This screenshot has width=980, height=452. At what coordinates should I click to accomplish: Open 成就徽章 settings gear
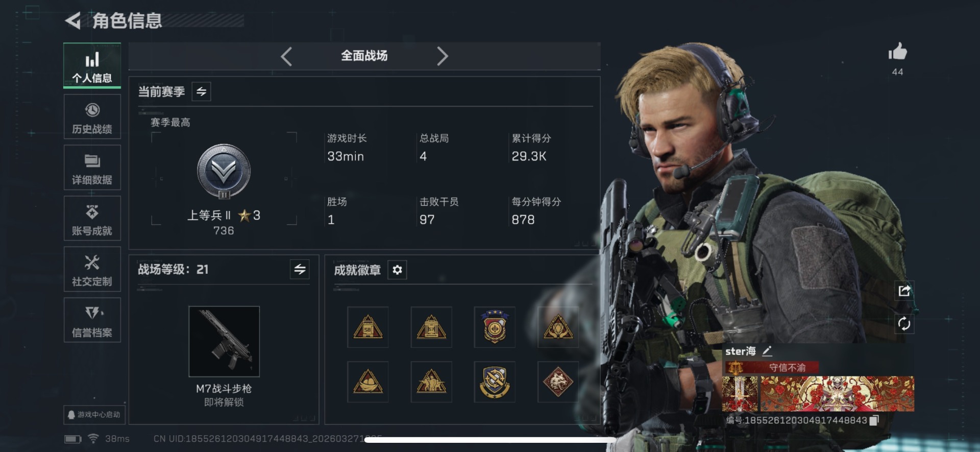pyautogui.click(x=397, y=270)
